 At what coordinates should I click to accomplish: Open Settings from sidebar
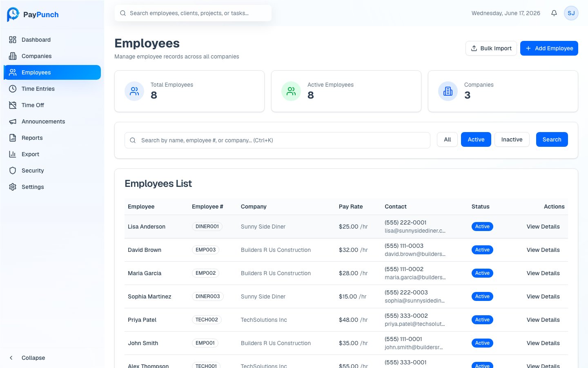coord(52,187)
